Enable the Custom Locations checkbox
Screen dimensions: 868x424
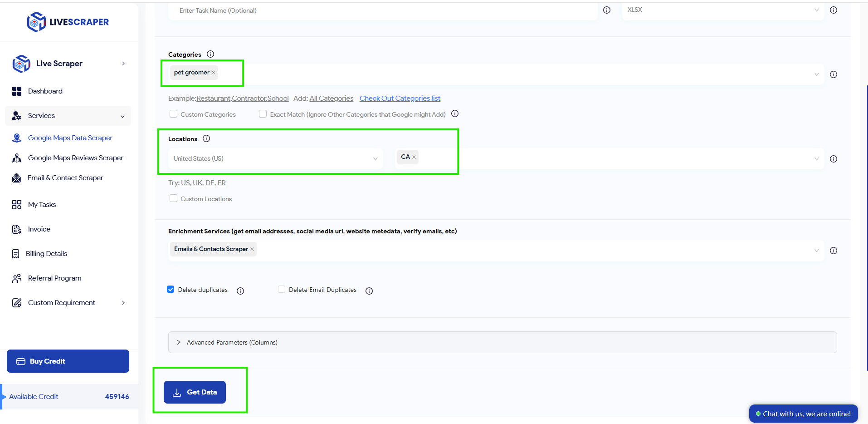pos(173,198)
